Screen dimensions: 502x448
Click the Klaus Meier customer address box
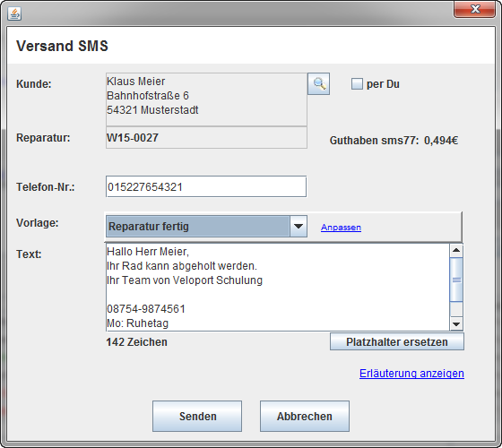206,99
